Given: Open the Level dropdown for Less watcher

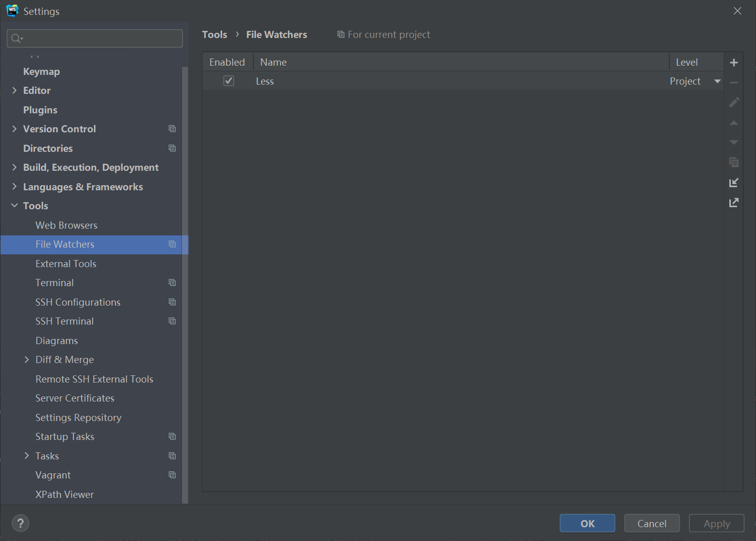Looking at the screenshot, I should coord(717,81).
